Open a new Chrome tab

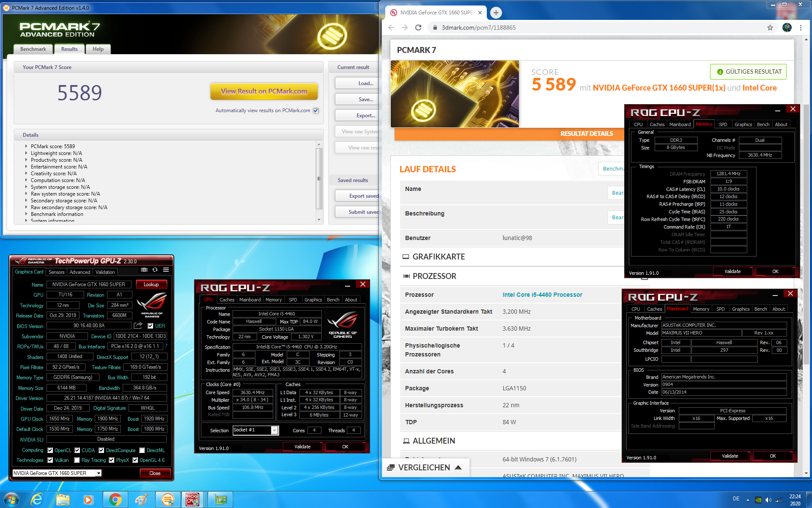(496, 13)
